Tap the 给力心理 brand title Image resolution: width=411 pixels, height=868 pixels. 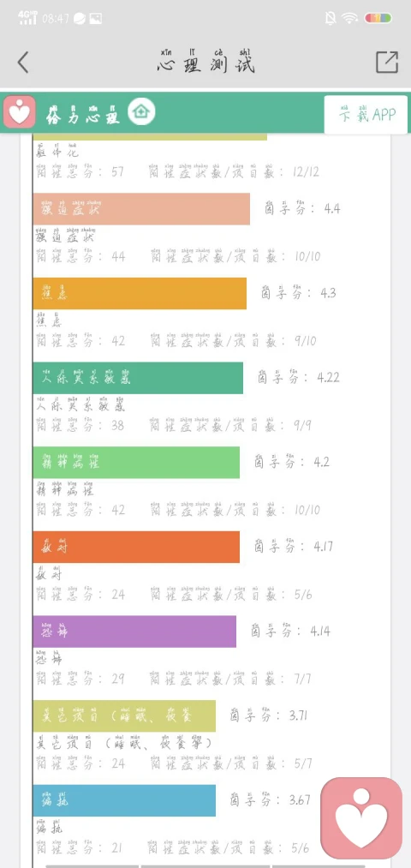(84, 114)
